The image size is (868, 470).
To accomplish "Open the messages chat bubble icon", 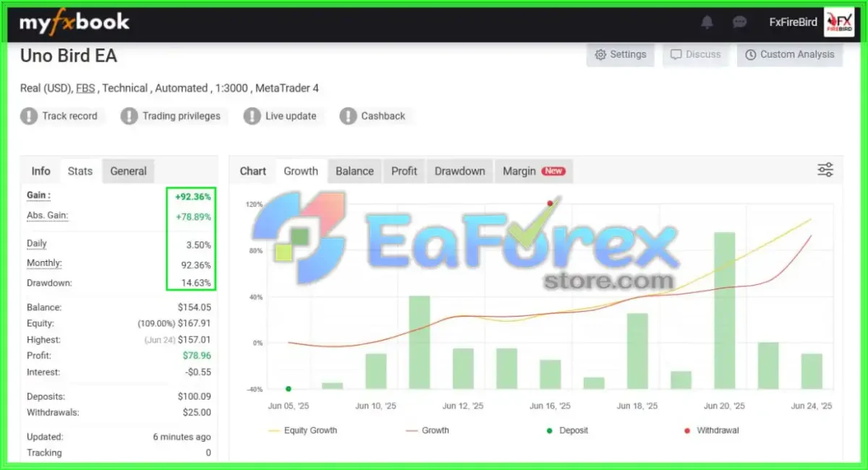I will pos(739,22).
